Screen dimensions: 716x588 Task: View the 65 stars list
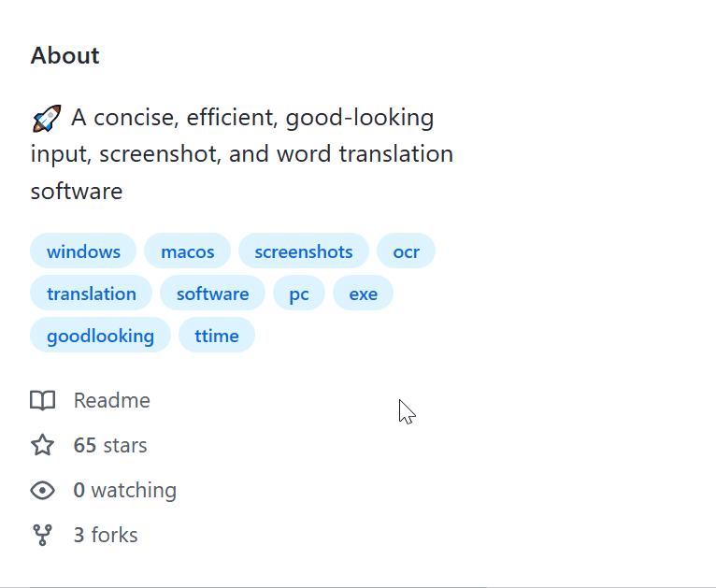[x=110, y=445]
